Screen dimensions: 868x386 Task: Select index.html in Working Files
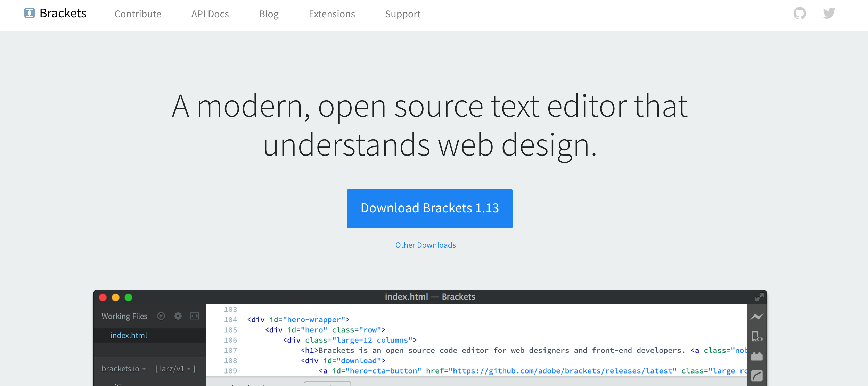tap(129, 335)
